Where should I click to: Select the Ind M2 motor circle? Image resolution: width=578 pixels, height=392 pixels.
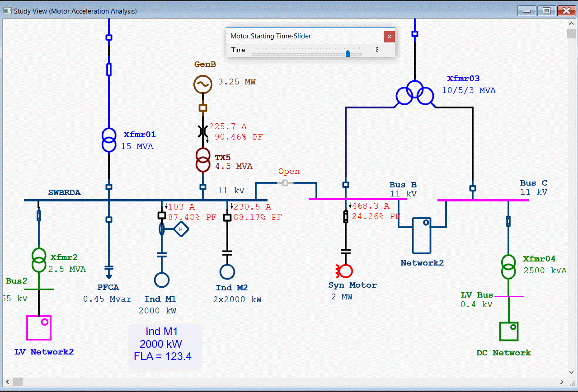tap(227, 272)
